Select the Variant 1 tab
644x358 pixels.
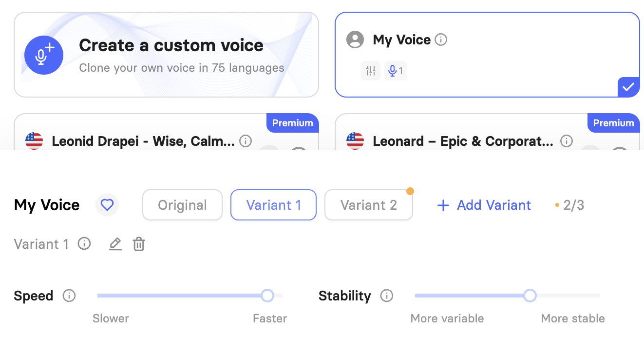273,205
